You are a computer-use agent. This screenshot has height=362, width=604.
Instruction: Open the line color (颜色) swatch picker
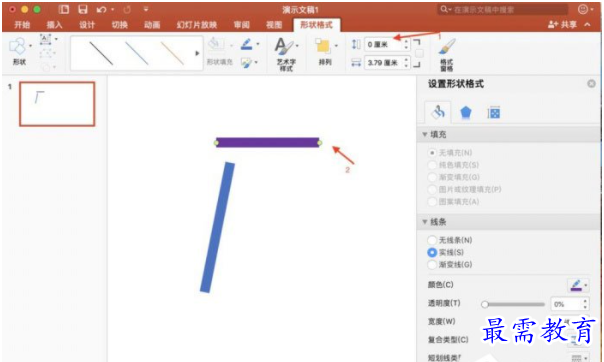[x=578, y=285]
